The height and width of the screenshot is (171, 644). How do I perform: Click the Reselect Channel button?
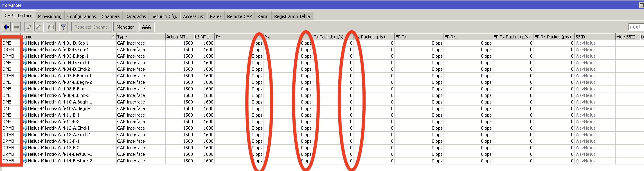tap(91, 27)
